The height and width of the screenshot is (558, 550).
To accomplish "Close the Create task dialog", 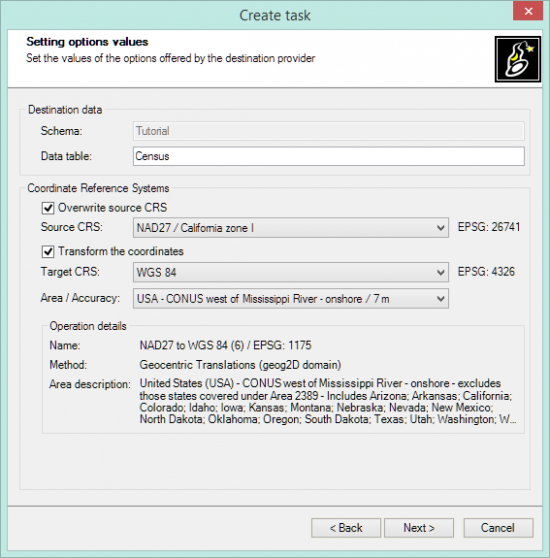I will pyautogui.click(x=528, y=11).
